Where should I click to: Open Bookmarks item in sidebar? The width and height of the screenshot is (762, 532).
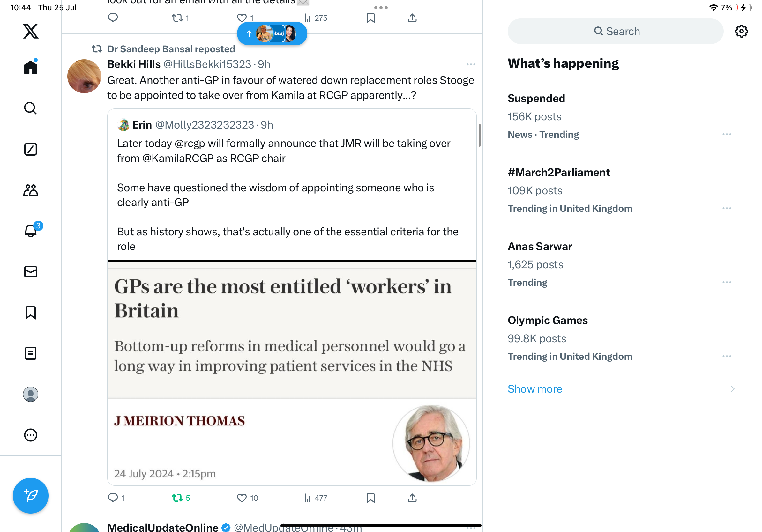pyautogui.click(x=31, y=313)
